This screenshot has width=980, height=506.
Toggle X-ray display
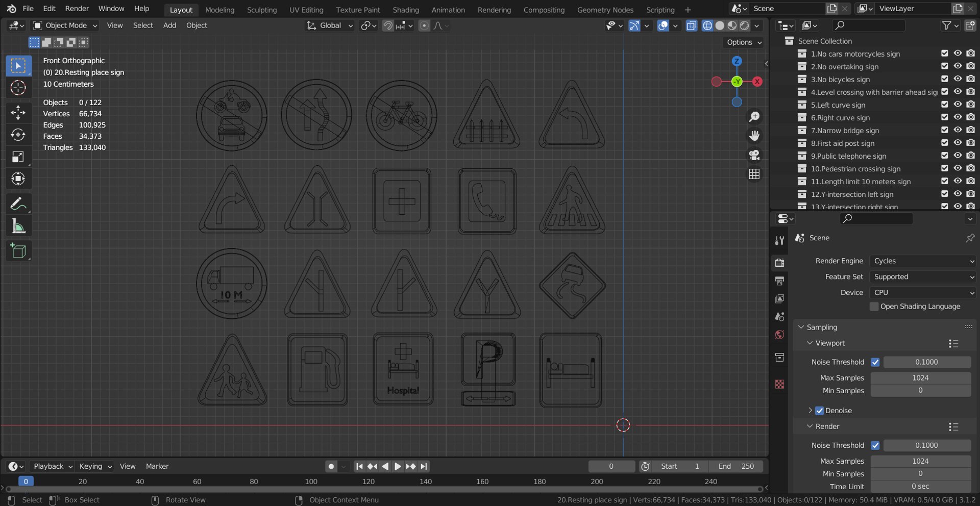[x=692, y=26]
